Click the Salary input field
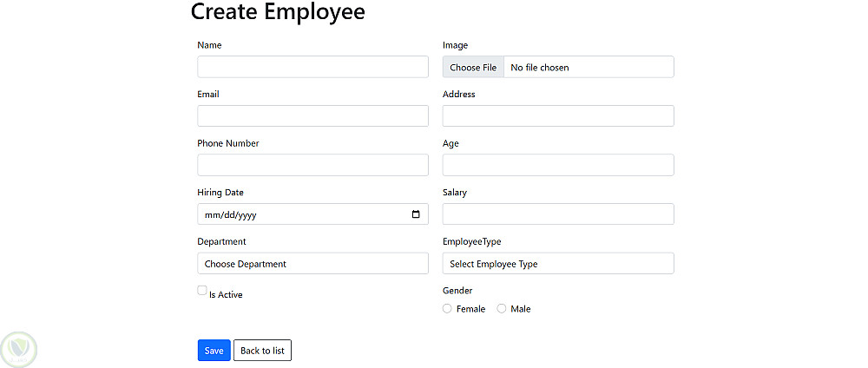Image resolution: width=868 pixels, height=368 pixels. pyautogui.click(x=558, y=214)
